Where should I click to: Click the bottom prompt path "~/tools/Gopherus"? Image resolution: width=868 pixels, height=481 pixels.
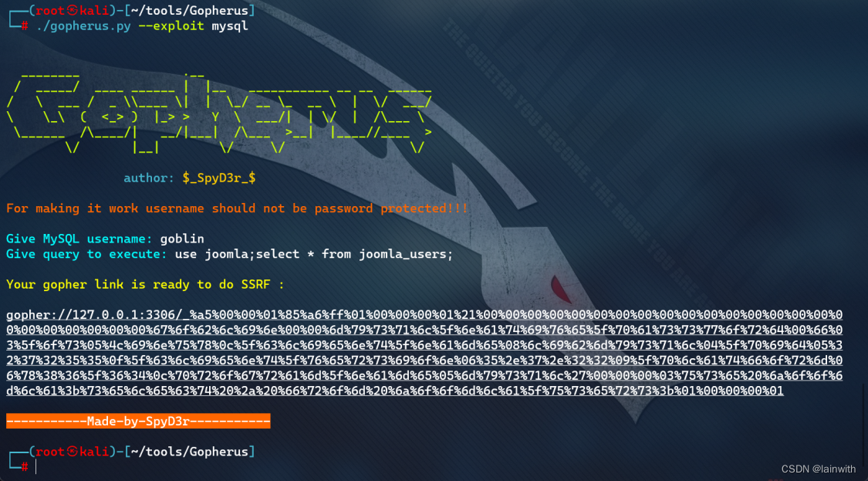[x=190, y=451]
